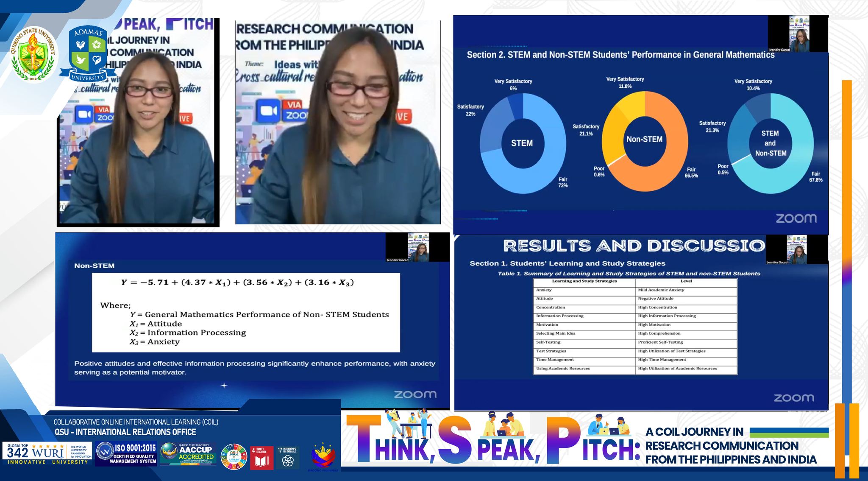Click the SDG 4 Quality Education icon
The width and height of the screenshot is (868, 481).
click(x=262, y=457)
